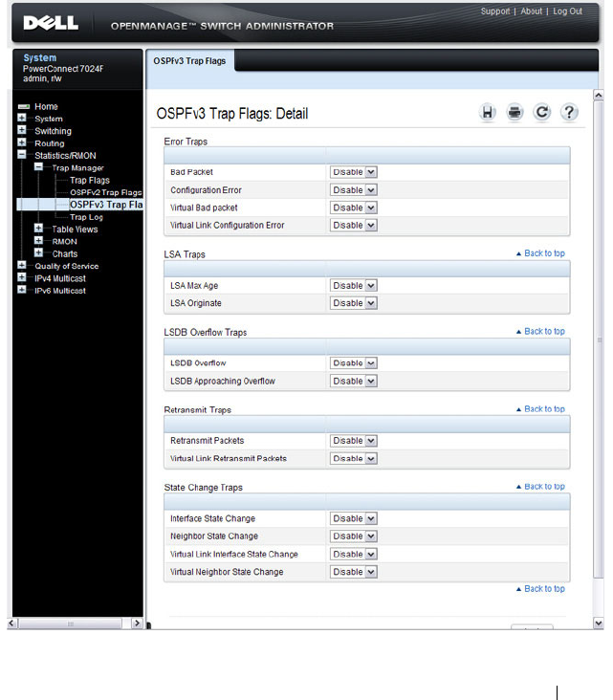This screenshot has width=613, height=700.
Task: Expand the RMON node
Action: pyautogui.click(x=39, y=241)
